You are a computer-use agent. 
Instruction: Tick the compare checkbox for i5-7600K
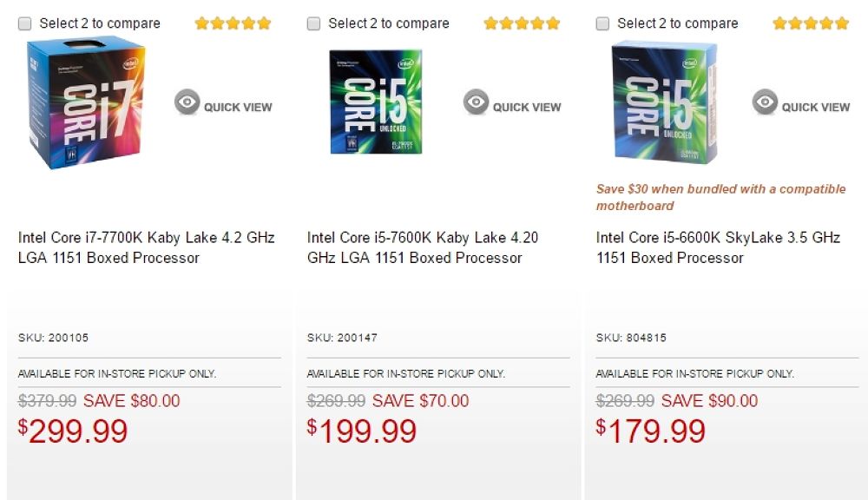pyautogui.click(x=314, y=24)
